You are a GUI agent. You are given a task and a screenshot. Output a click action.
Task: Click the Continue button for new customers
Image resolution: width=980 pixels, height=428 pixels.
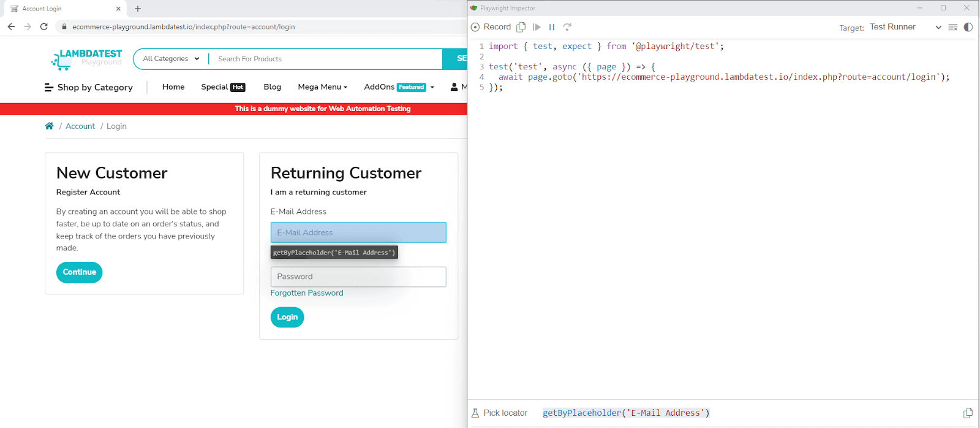(x=80, y=272)
